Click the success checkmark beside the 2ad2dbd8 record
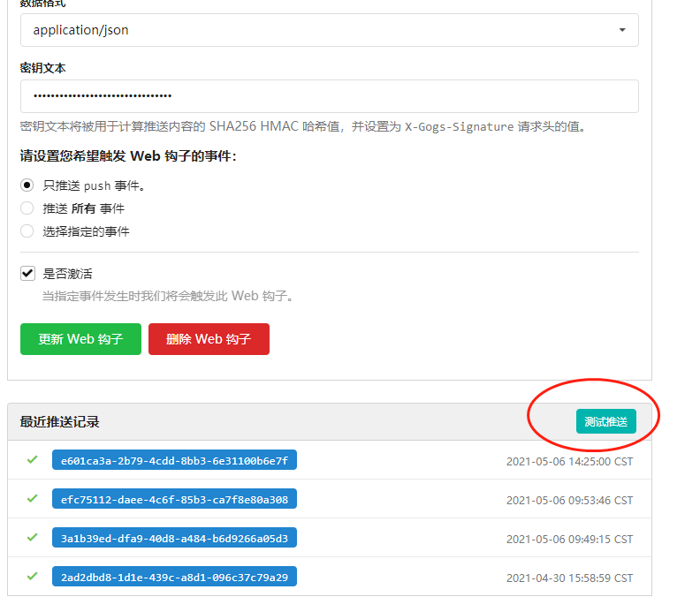The image size is (700, 612). (32, 576)
